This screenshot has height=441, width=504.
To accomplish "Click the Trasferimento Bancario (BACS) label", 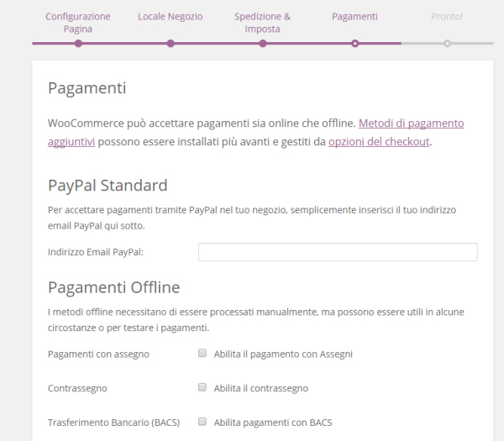I will tap(113, 423).
